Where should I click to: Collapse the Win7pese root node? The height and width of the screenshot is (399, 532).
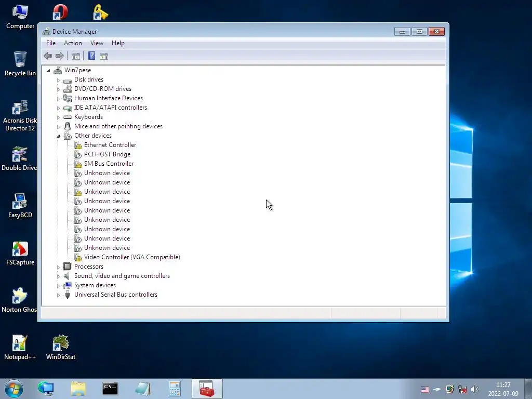click(x=48, y=71)
